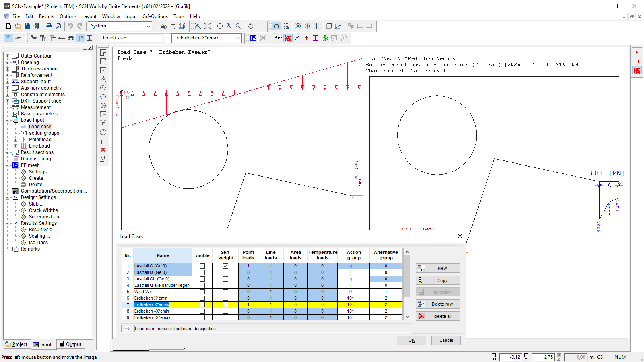
Task: Click the Open file icon
Action: coord(18,26)
